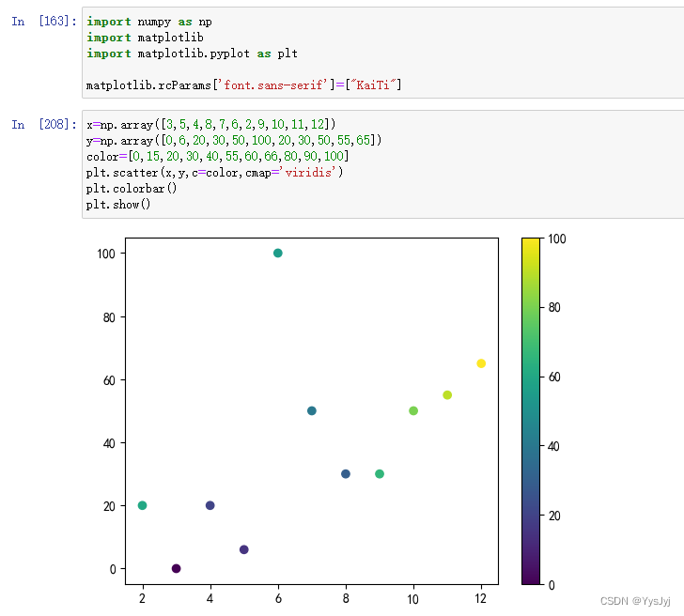Click the viridis colorbar gradient

531,411
